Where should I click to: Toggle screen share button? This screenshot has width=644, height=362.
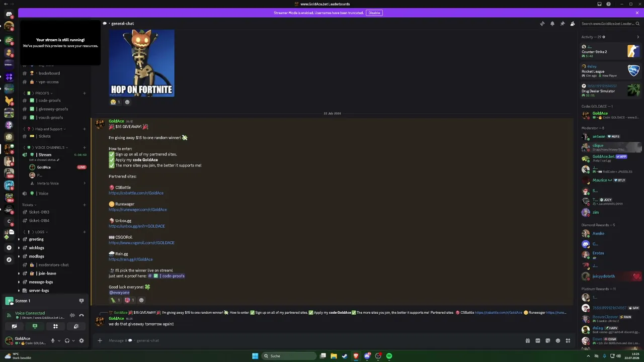(35, 326)
